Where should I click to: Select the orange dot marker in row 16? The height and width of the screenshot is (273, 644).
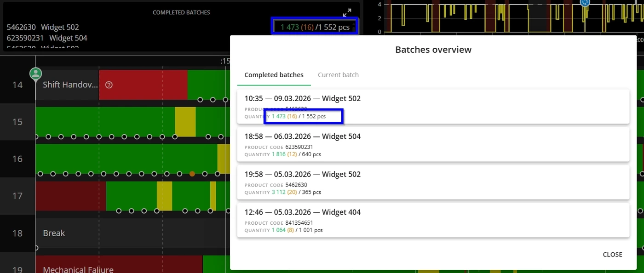192,174
